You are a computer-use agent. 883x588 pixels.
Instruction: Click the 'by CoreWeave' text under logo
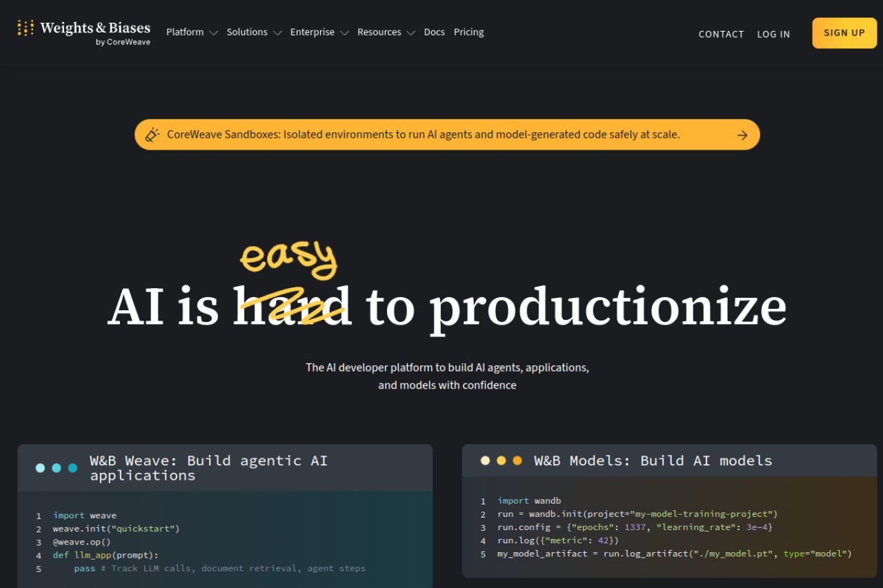[x=123, y=42]
